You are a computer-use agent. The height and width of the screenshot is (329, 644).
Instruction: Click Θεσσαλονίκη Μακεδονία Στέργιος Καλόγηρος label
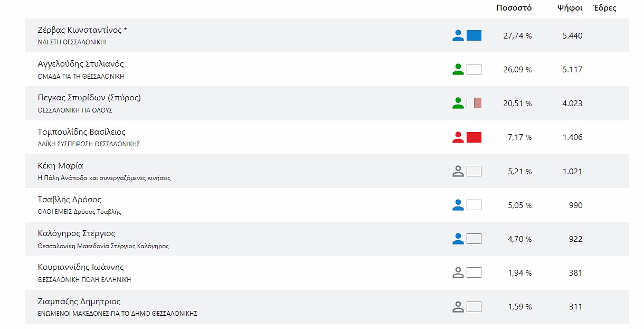tap(103, 246)
